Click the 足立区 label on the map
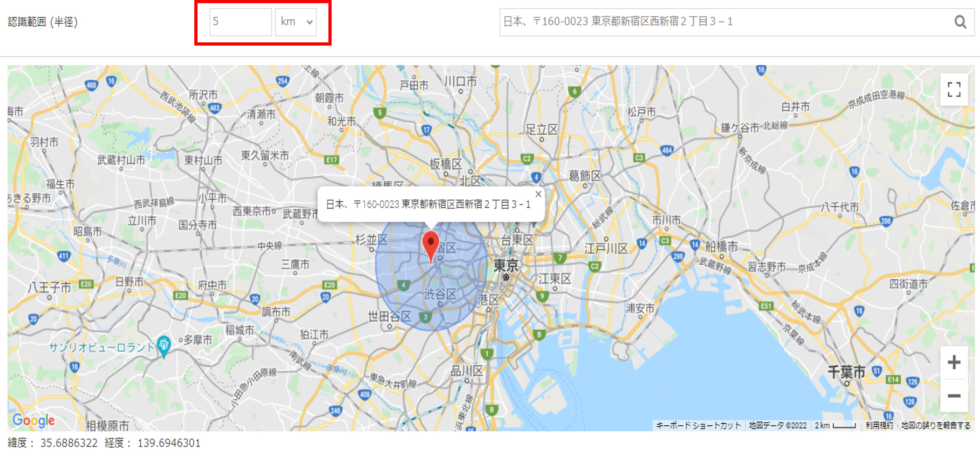 542,130
